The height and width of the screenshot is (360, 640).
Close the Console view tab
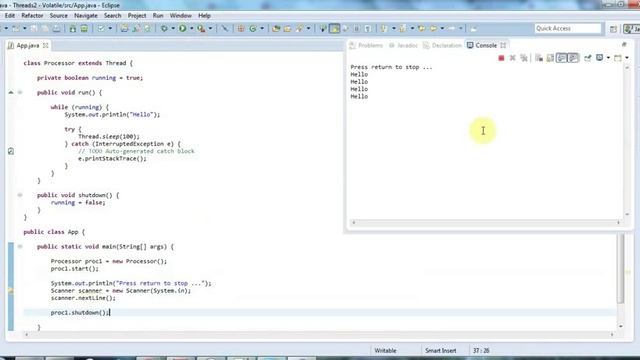(x=503, y=45)
